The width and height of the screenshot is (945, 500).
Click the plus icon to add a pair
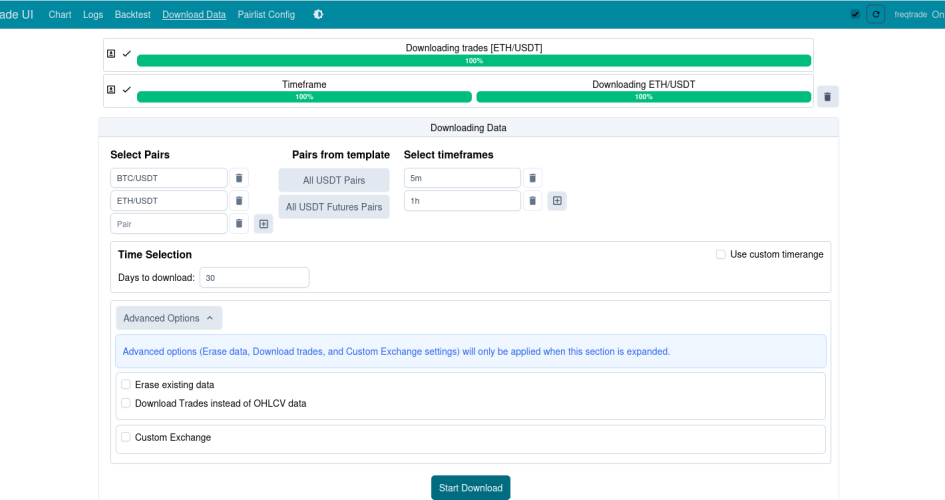coord(263,224)
